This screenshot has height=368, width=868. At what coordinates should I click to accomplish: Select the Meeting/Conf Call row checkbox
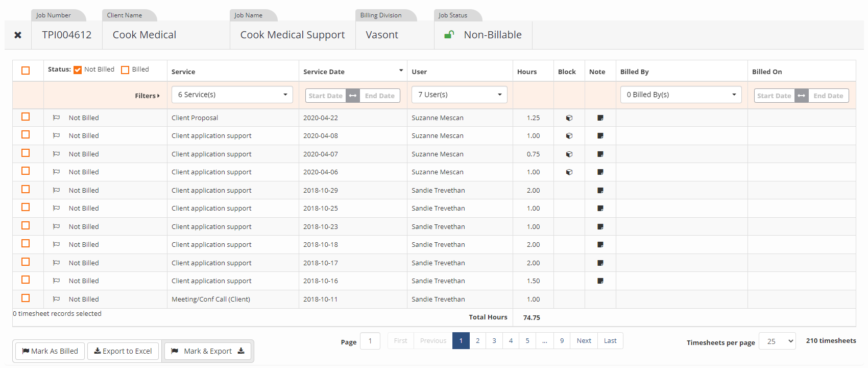26,298
